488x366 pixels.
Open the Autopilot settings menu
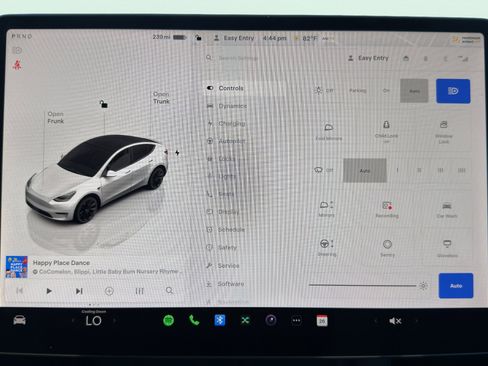point(226,141)
